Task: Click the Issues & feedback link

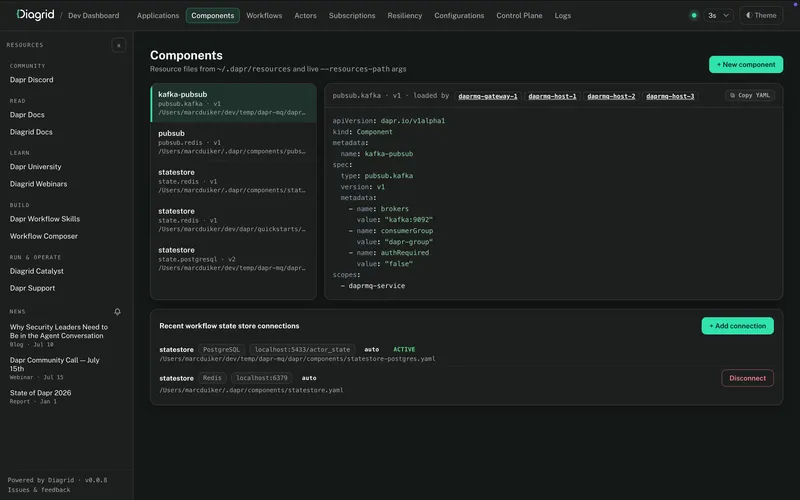Action: pyautogui.click(x=39, y=490)
